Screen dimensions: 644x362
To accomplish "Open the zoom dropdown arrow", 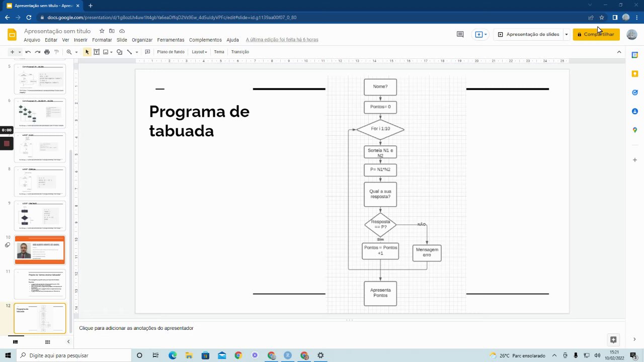I will (76, 52).
